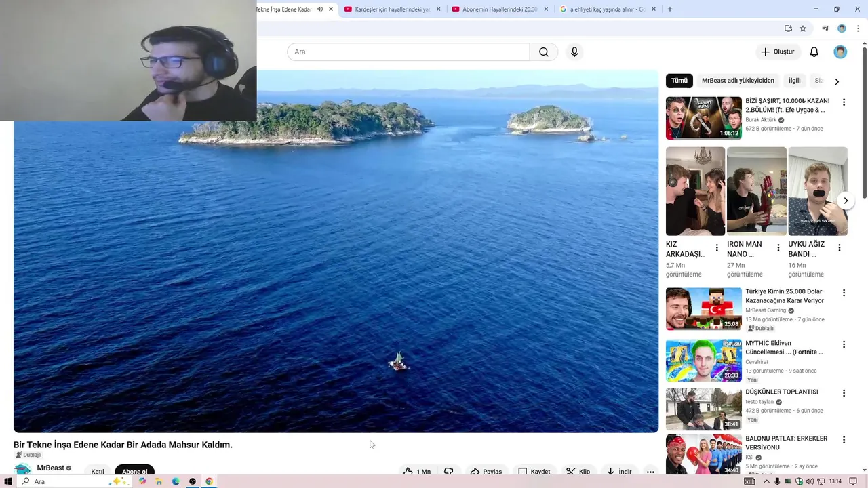
Task: Close the 'Kardeşler için hayallerindeki' tab
Action: (x=439, y=9)
